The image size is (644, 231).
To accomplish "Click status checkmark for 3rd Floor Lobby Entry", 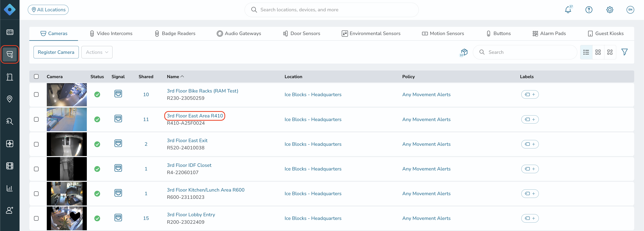I will (x=97, y=219).
